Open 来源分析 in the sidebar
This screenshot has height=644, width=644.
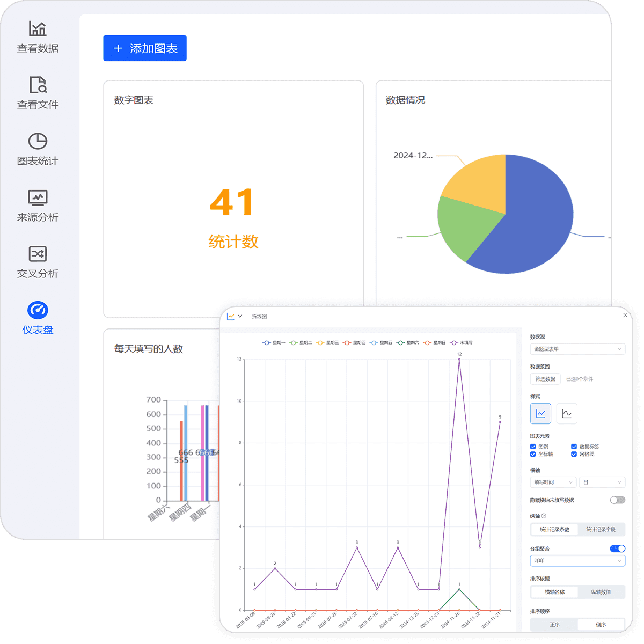point(38,206)
